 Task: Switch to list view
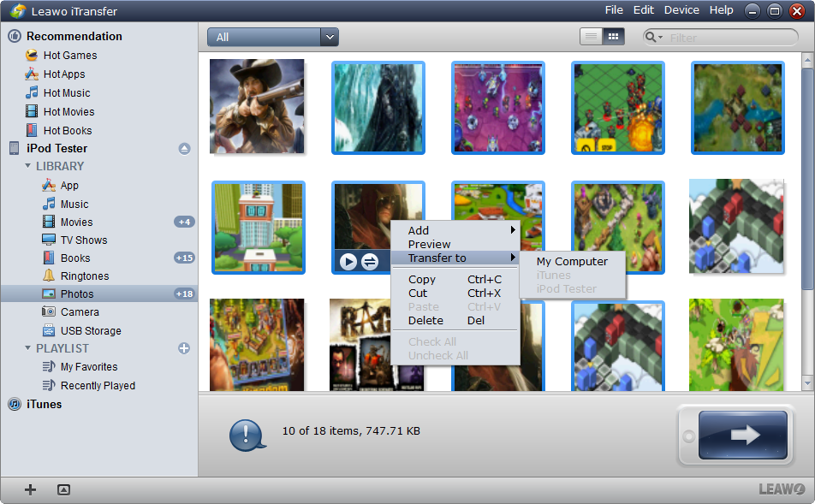click(591, 37)
